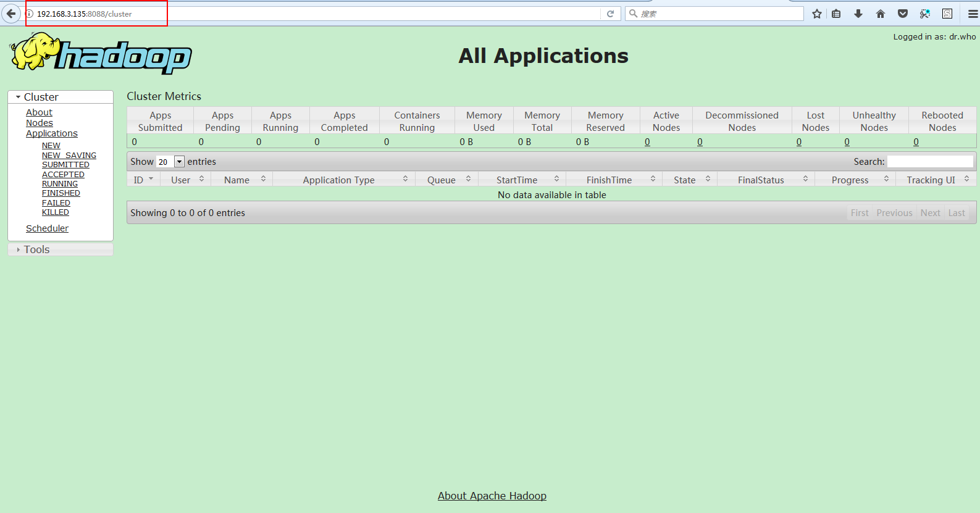Open the About Apache Hadoop link
Image resolution: width=980 pixels, height=513 pixels.
(x=492, y=496)
